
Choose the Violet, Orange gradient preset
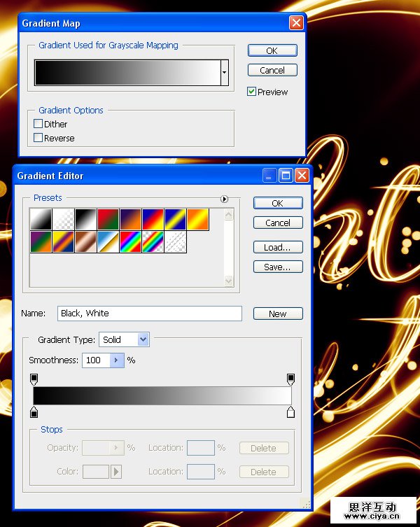pyautogui.click(x=129, y=220)
